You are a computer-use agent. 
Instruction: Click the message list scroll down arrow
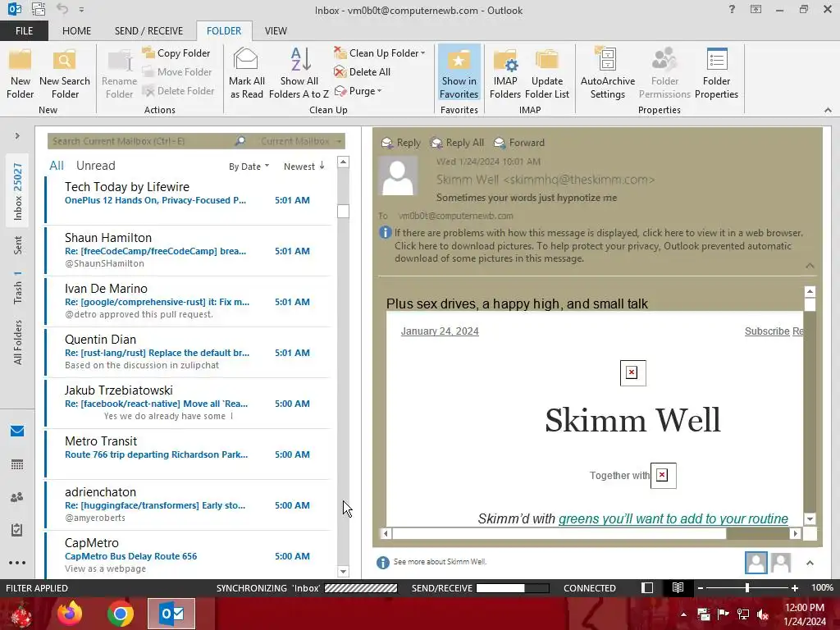click(344, 572)
